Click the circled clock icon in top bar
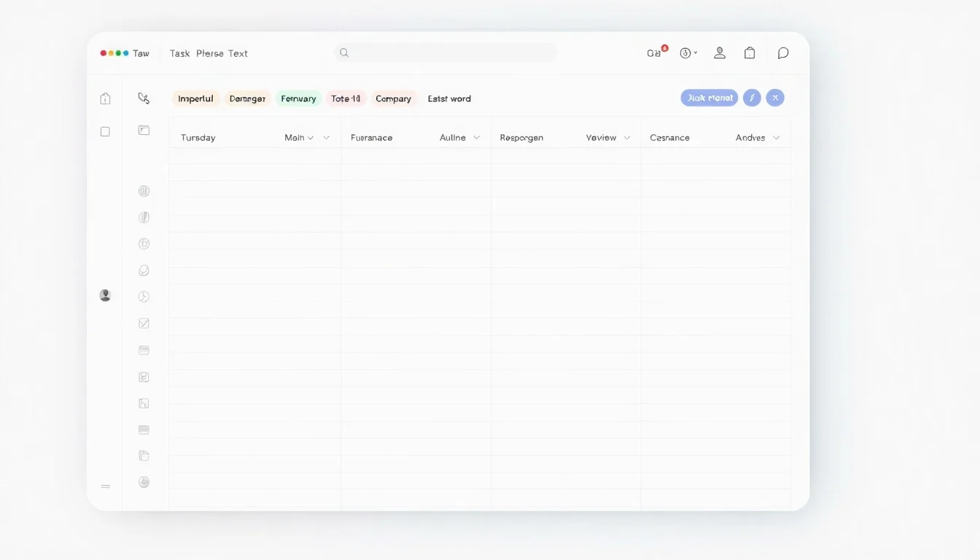Screen dimensions: 980x560 (x=685, y=53)
